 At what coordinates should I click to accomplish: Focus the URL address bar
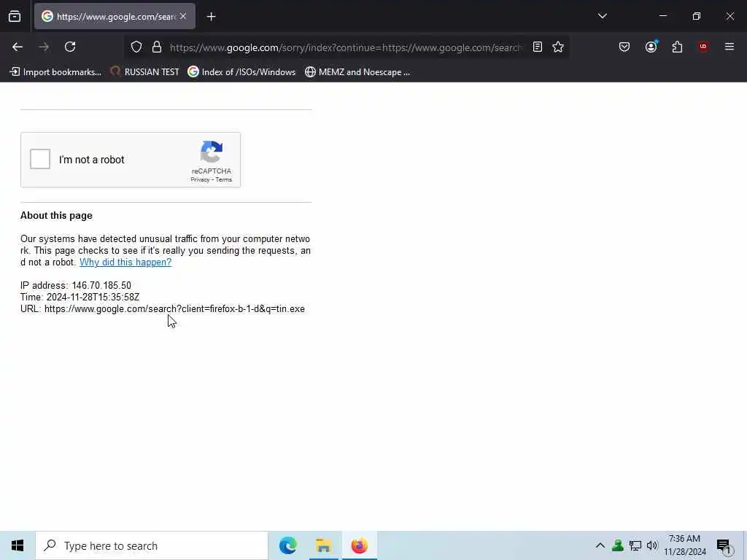click(345, 47)
